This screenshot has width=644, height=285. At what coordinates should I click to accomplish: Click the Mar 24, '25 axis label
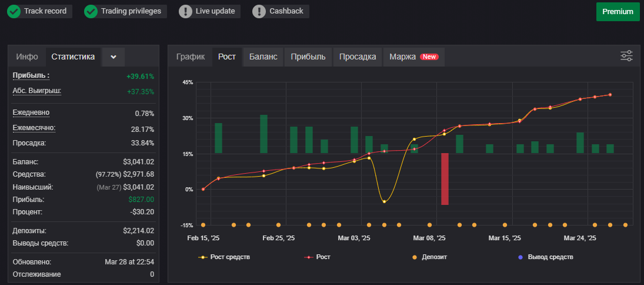point(580,238)
